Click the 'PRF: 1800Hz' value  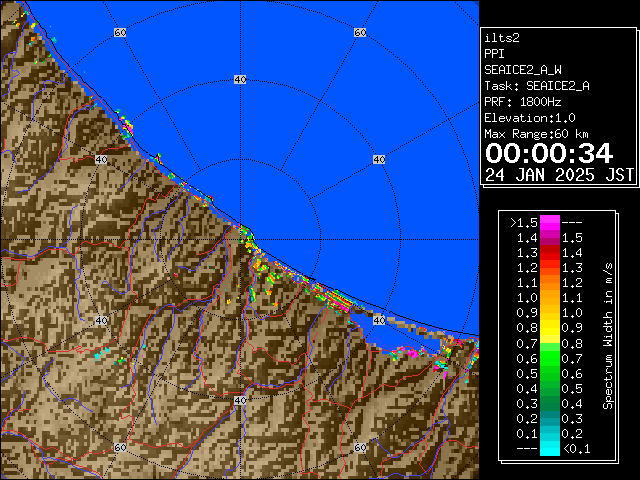click(523, 102)
